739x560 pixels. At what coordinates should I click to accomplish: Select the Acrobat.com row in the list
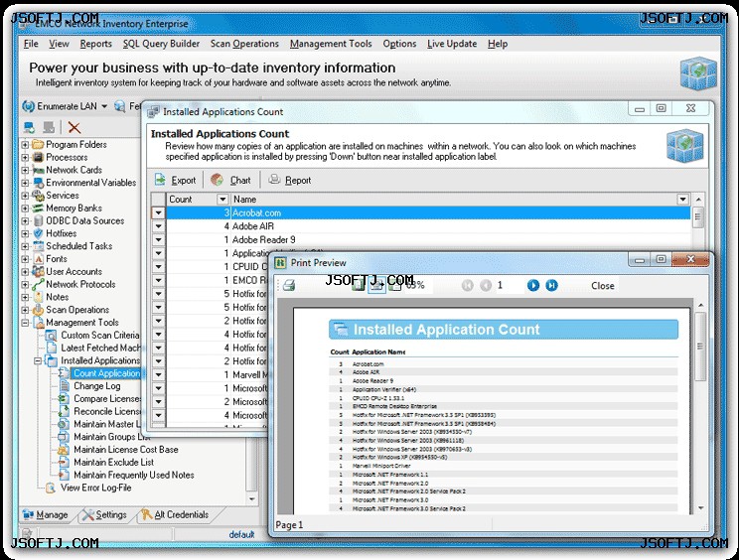[428, 212]
